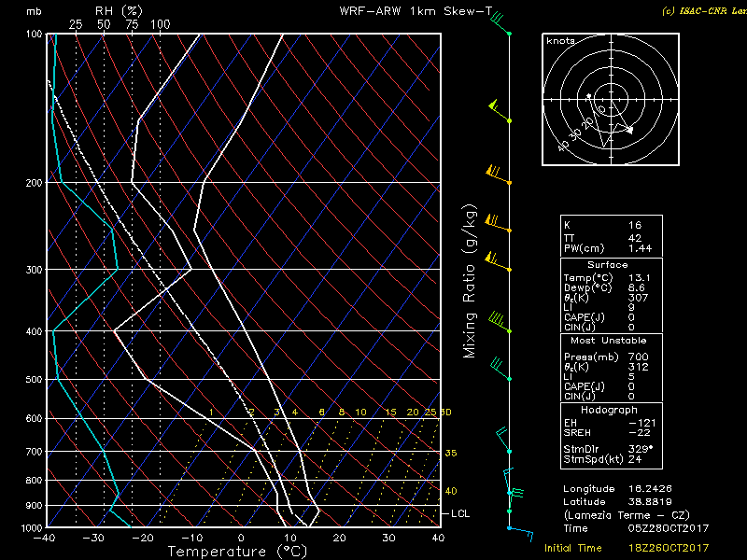Select the surface Dewp value 8.6
747x560 pixels.
click(637, 287)
